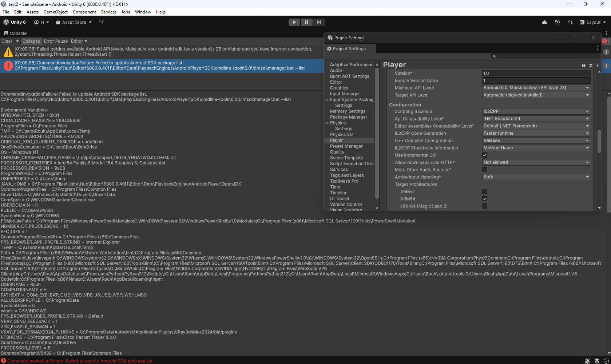The width and height of the screenshot is (611, 364).
Task: Open Console panel kebab menu
Action: (x=606, y=33)
